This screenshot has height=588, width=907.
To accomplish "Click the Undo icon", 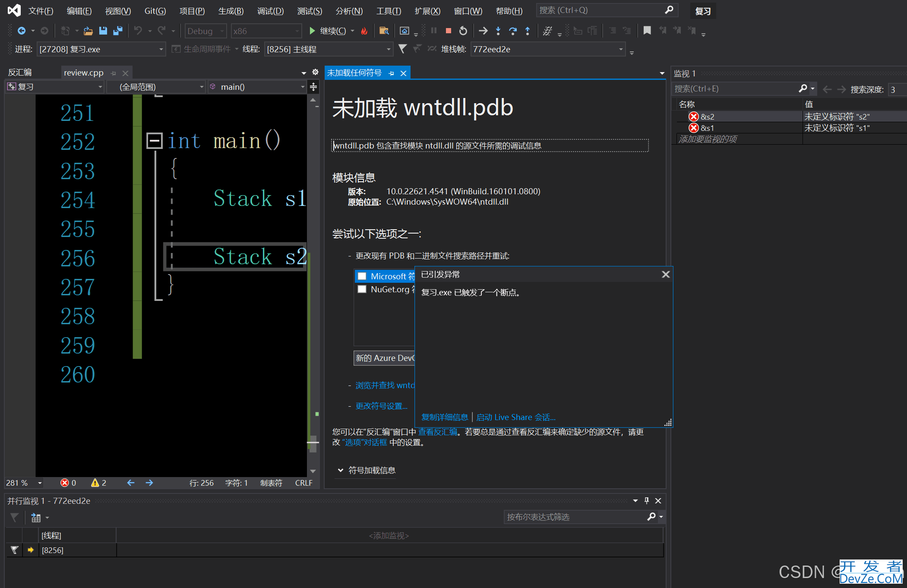I will pyautogui.click(x=138, y=31).
